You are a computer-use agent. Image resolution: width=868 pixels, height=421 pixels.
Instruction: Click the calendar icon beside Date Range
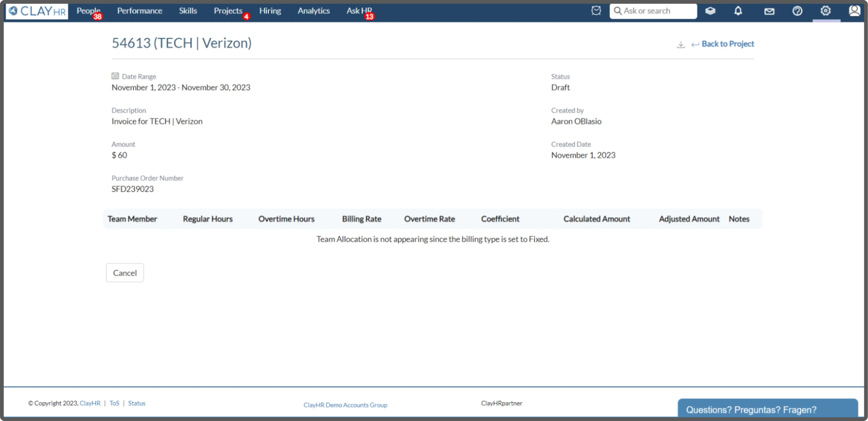pyautogui.click(x=115, y=76)
